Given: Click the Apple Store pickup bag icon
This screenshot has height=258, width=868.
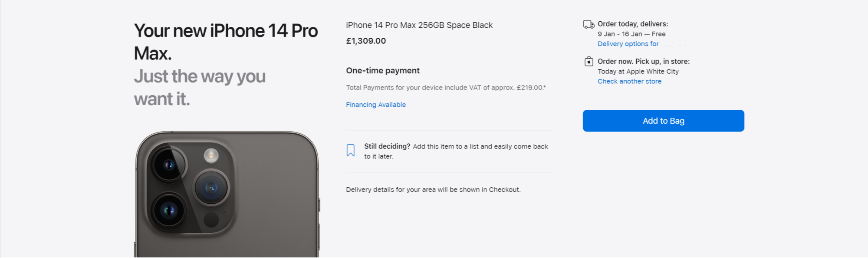Looking at the screenshot, I should (x=589, y=61).
